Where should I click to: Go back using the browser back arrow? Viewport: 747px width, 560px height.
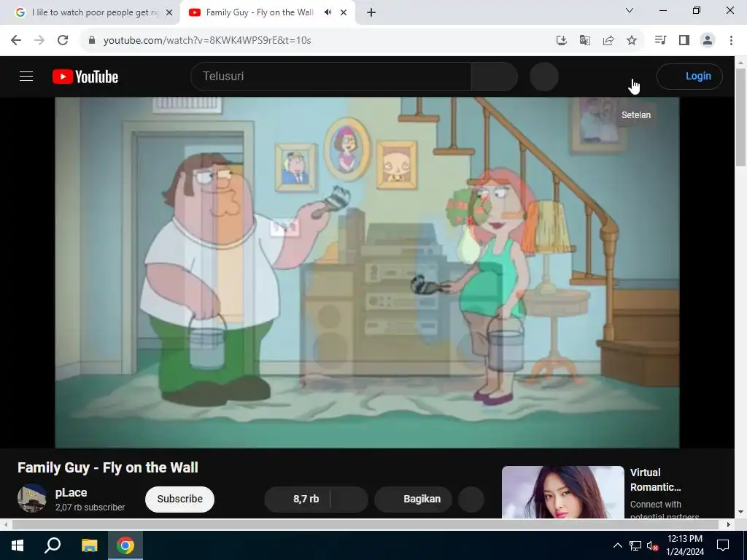click(16, 40)
